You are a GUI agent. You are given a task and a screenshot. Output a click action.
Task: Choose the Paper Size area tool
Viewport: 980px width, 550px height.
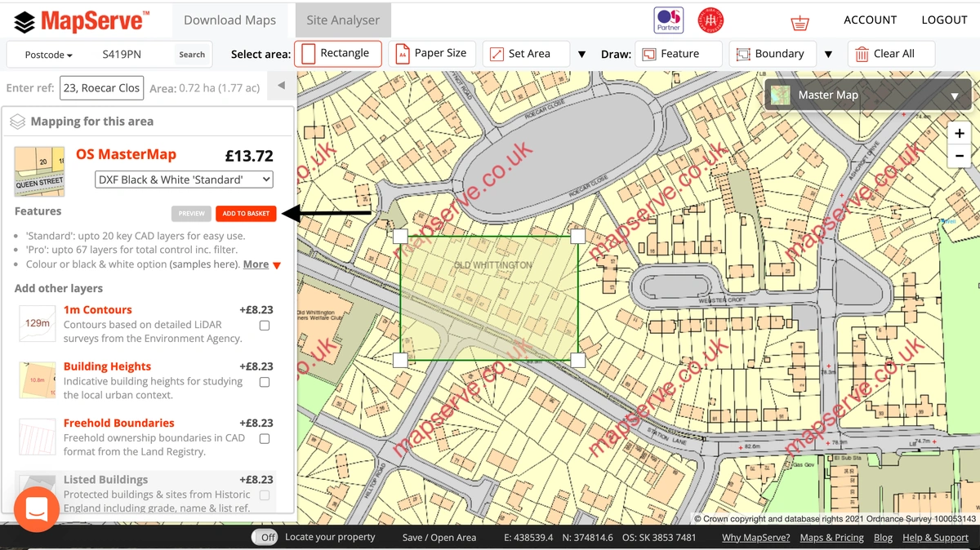coord(433,54)
